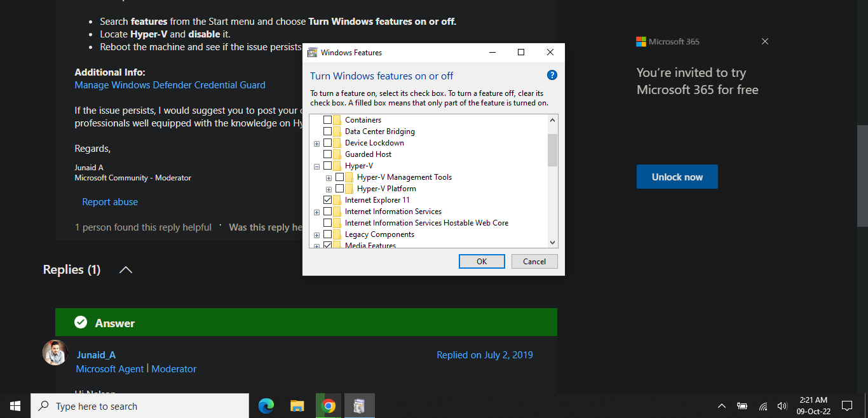Click the Replied on July 2, 2019 link

[485, 355]
